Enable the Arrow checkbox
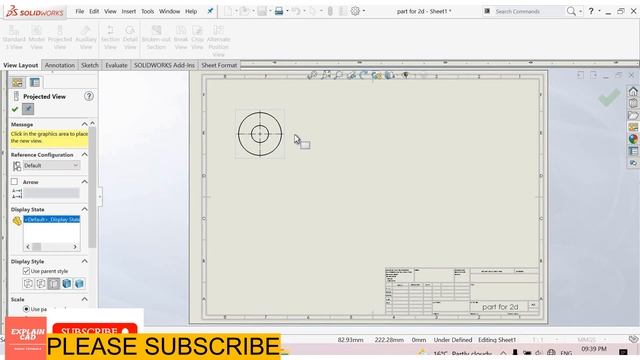Viewport: 640px width, 360px height. click(15, 182)
